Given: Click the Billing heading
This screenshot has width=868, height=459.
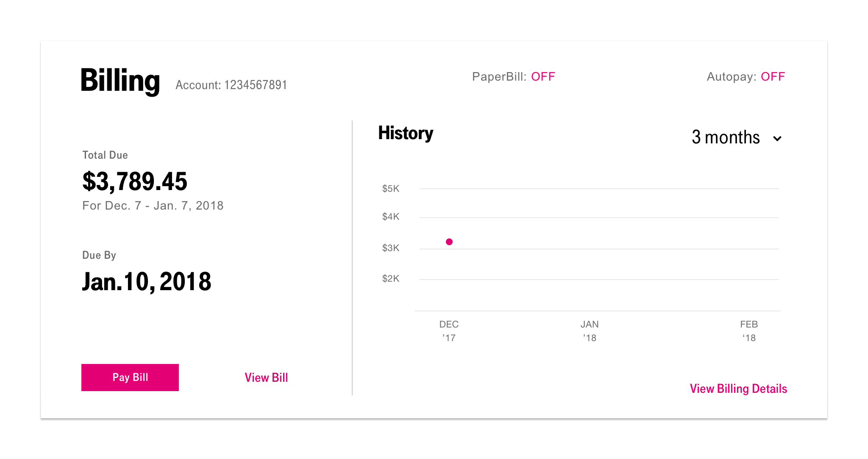Looking at the screenshot, I should pos(120,81).
